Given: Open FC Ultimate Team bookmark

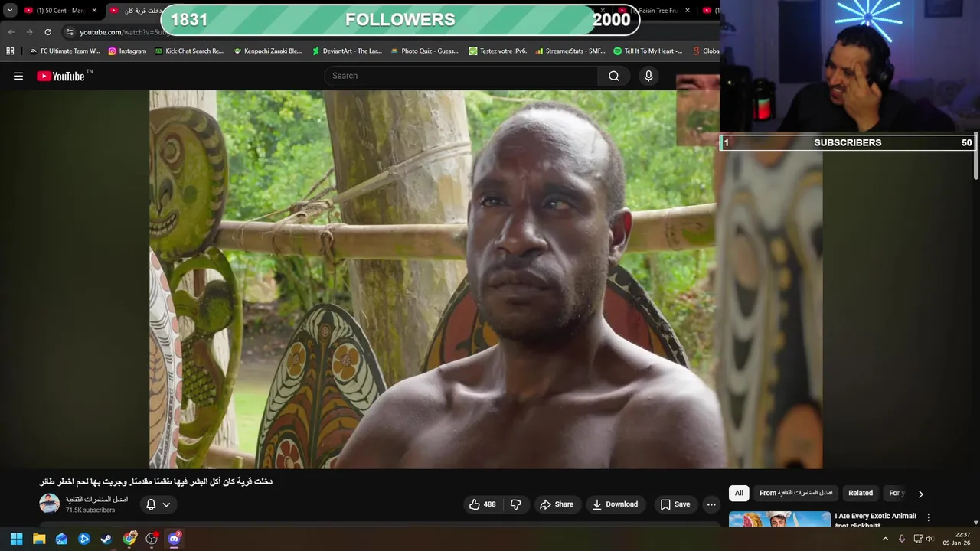Looking at the screenshot, I should 64,51.
